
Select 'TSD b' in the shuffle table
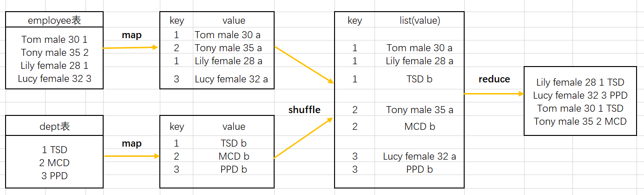419,79
